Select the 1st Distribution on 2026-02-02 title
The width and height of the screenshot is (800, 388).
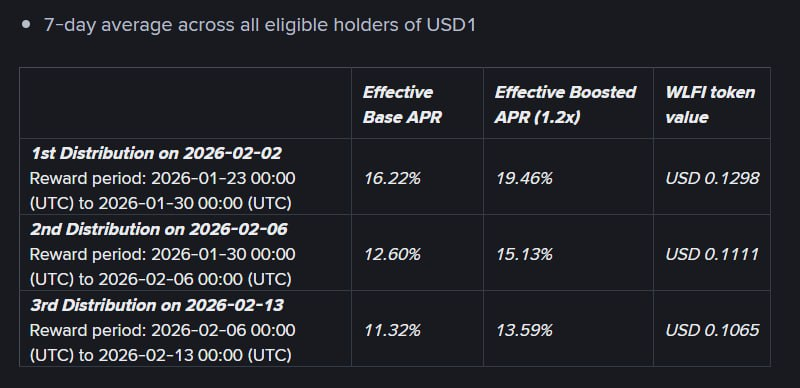[x=156, y=153]
